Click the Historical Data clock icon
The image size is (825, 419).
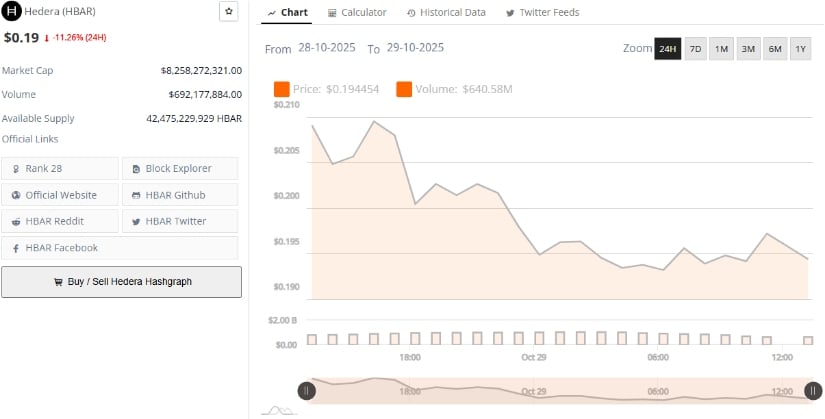click(412, 13)
